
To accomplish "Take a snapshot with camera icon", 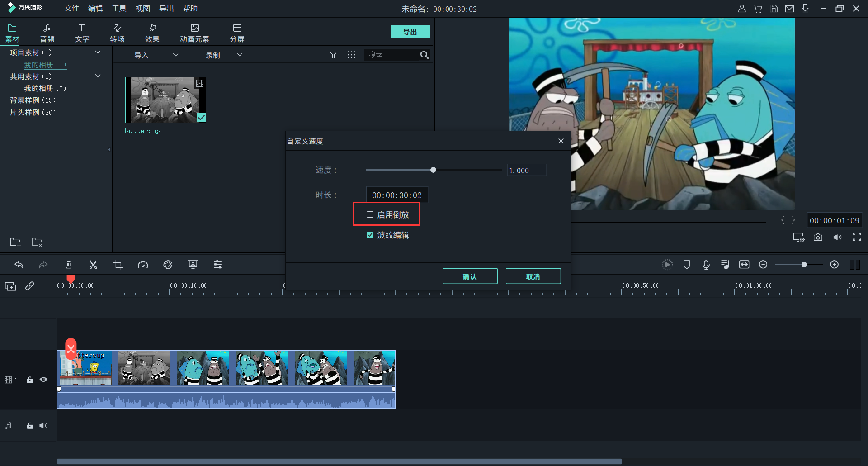I will pyautogui.click(x=818, y=238).
